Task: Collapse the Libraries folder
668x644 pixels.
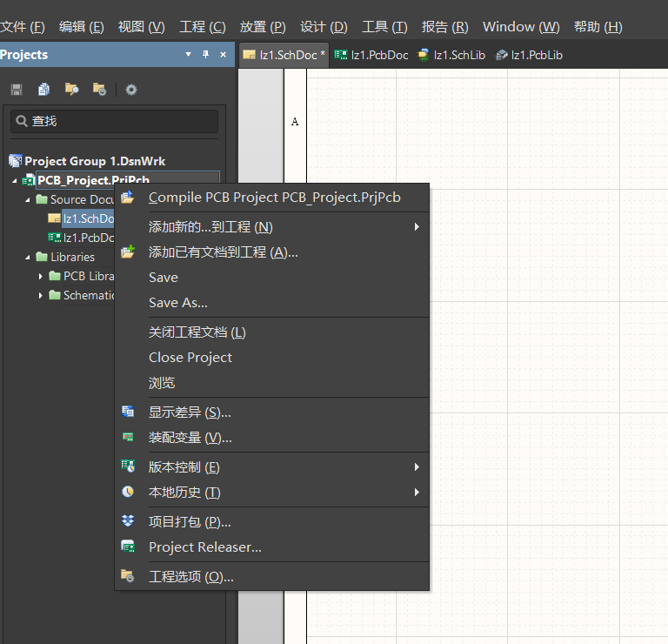Action: pyautogui.click(x=28, y=258)
